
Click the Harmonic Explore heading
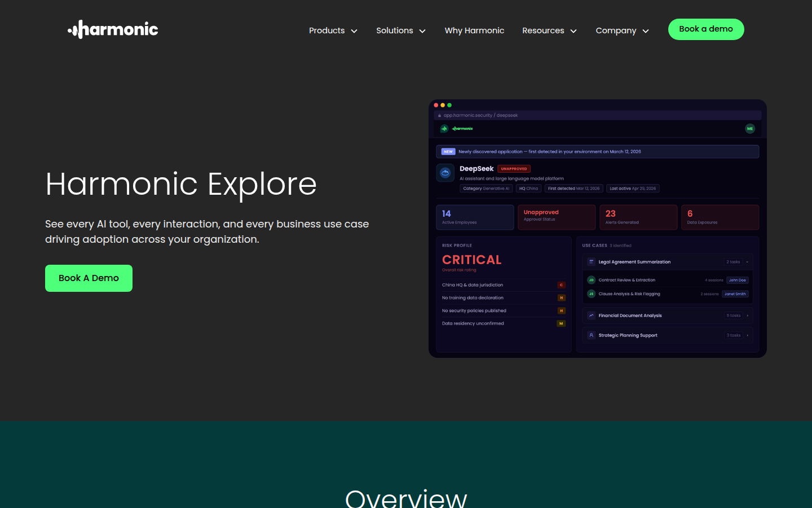[181, 184]
